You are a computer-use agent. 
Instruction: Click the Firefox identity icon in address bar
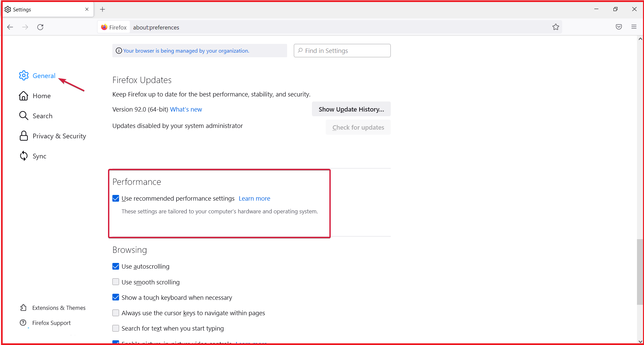104,27
